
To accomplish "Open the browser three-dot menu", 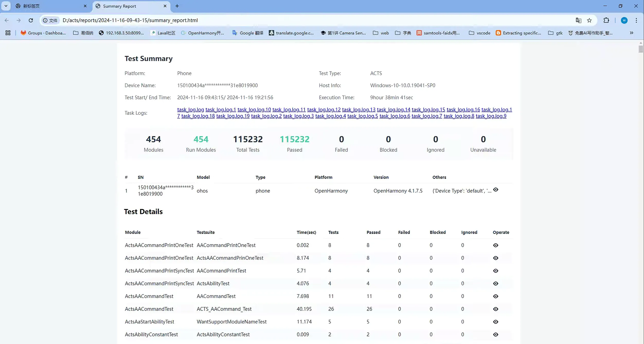I will click(636, 20).
